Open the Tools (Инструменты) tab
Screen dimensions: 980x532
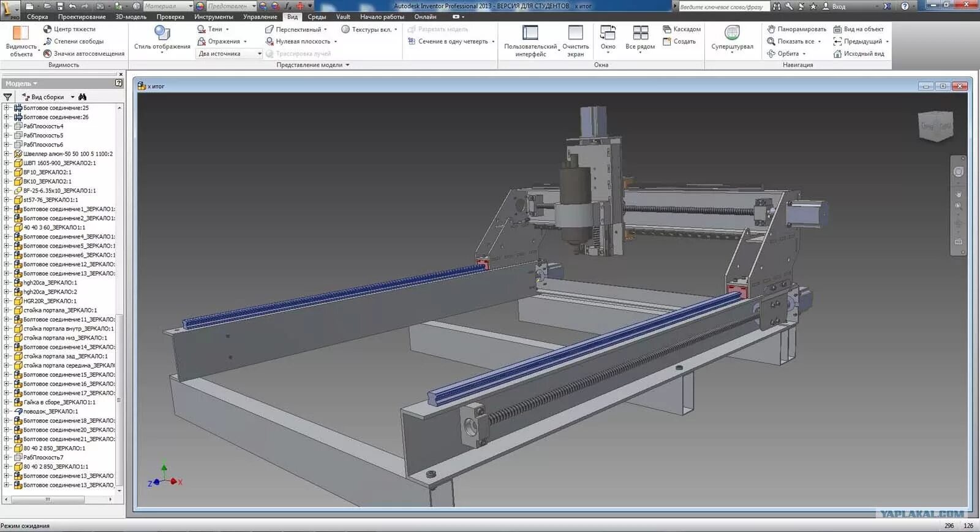pos(214,17)
